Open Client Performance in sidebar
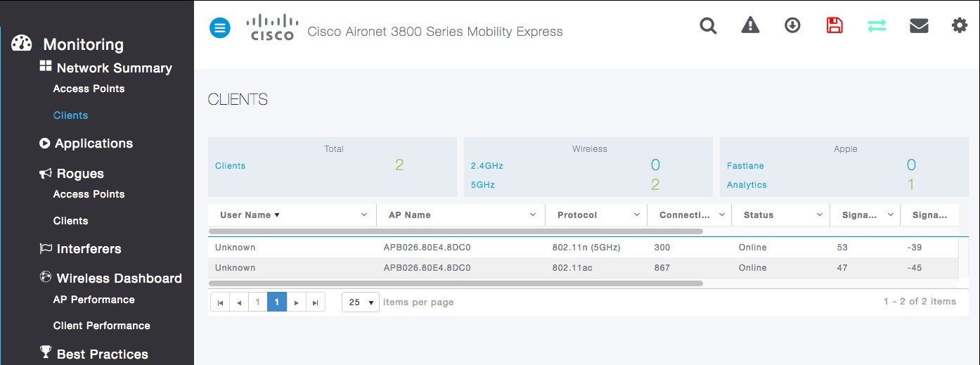Image resolution: width=980 pixels, height=365 pixels. (x=101, y=326)
